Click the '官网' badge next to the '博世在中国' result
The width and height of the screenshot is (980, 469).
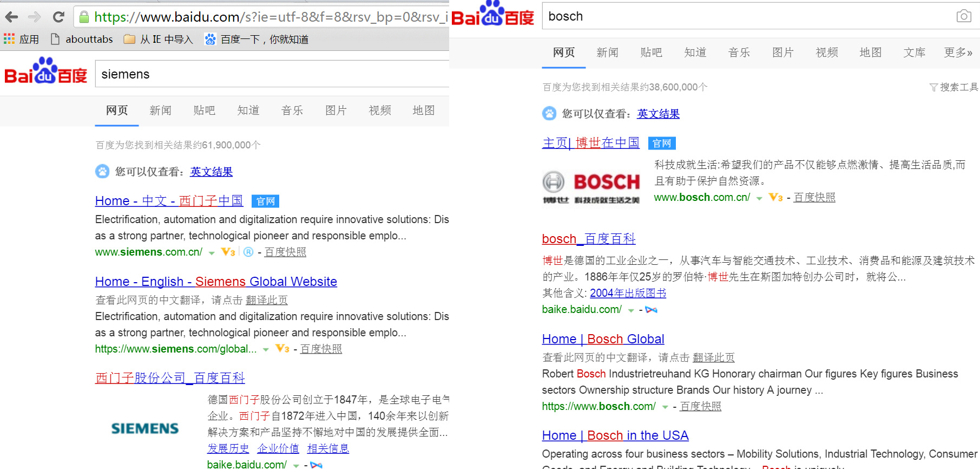coord(662,143)
